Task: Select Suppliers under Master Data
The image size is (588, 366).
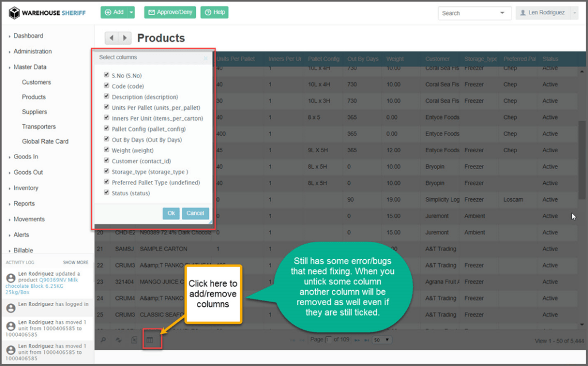Action: pyautogui.click(x=34, y=112)
